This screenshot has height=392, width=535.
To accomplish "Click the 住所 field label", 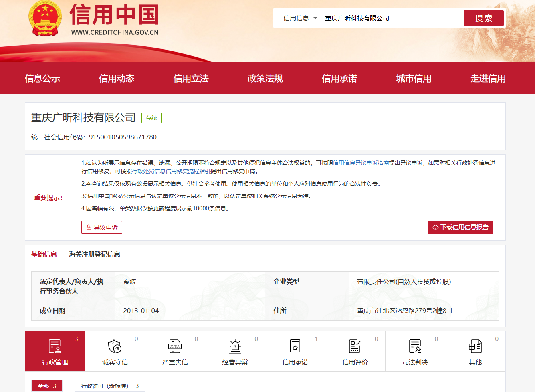I will [x=280, y=311].
